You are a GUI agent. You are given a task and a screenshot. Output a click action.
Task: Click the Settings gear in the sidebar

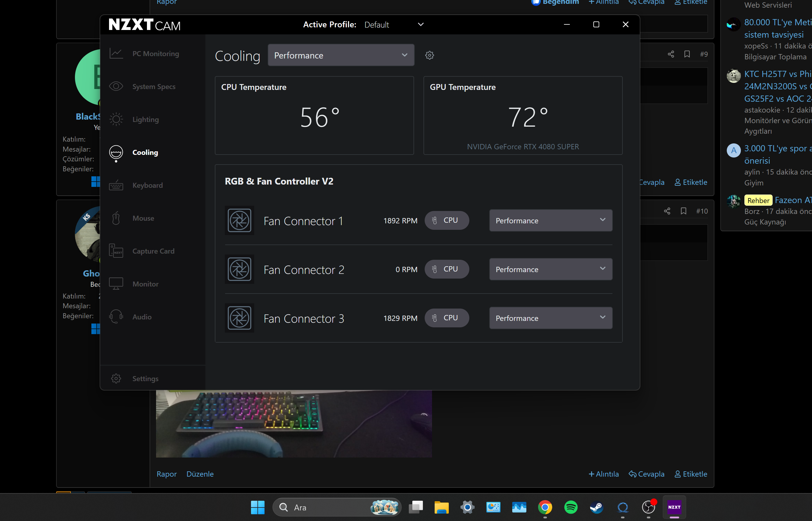coord(116,378)
